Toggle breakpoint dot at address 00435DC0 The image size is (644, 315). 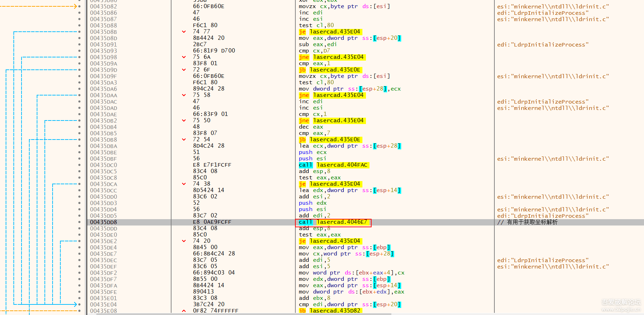coord(79,165)
